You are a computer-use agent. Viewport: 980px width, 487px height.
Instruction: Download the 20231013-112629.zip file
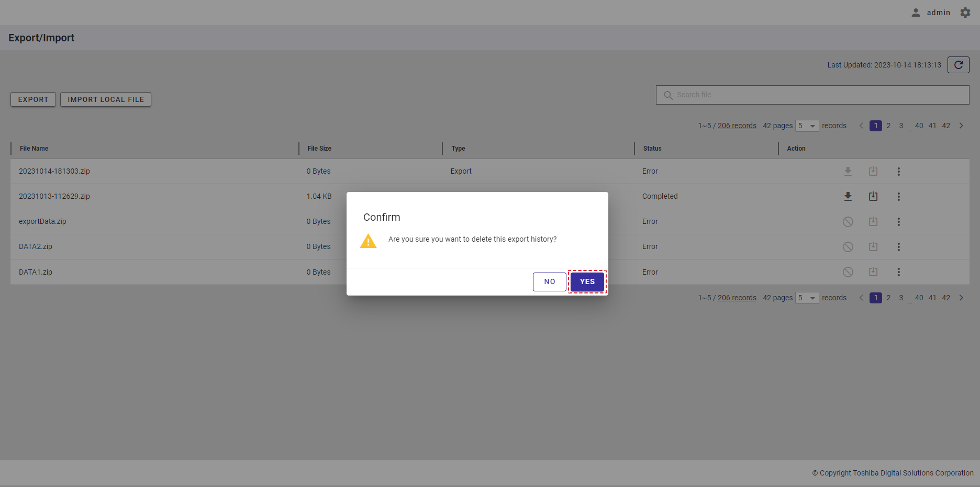[x=848, y=197]
